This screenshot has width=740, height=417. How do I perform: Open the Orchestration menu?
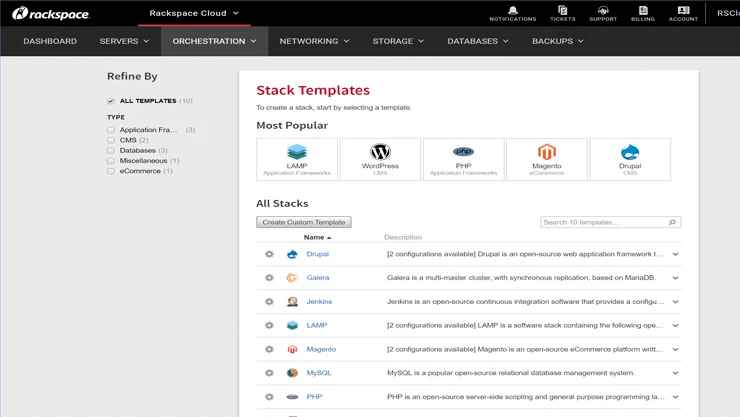214,41
